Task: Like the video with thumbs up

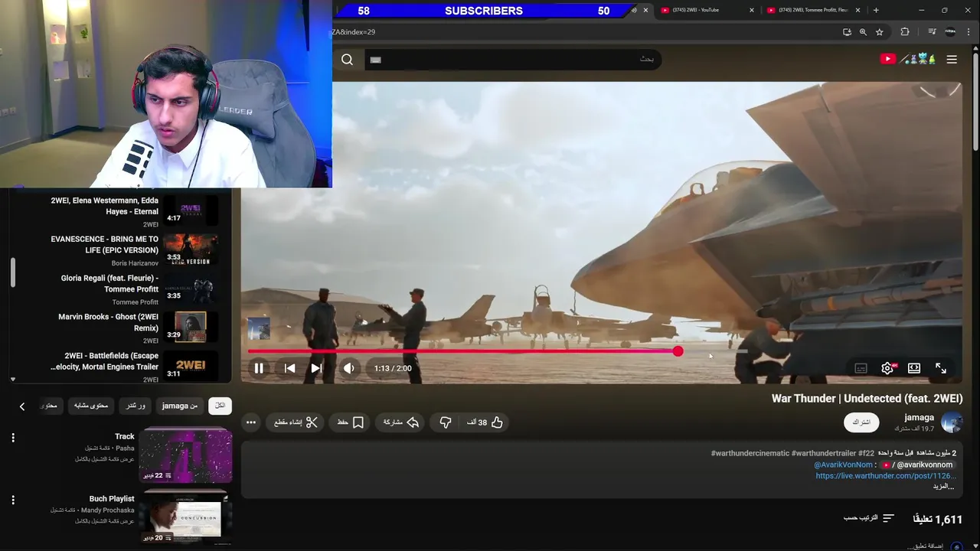Action: pyautogui.click(x=485, y=422)
